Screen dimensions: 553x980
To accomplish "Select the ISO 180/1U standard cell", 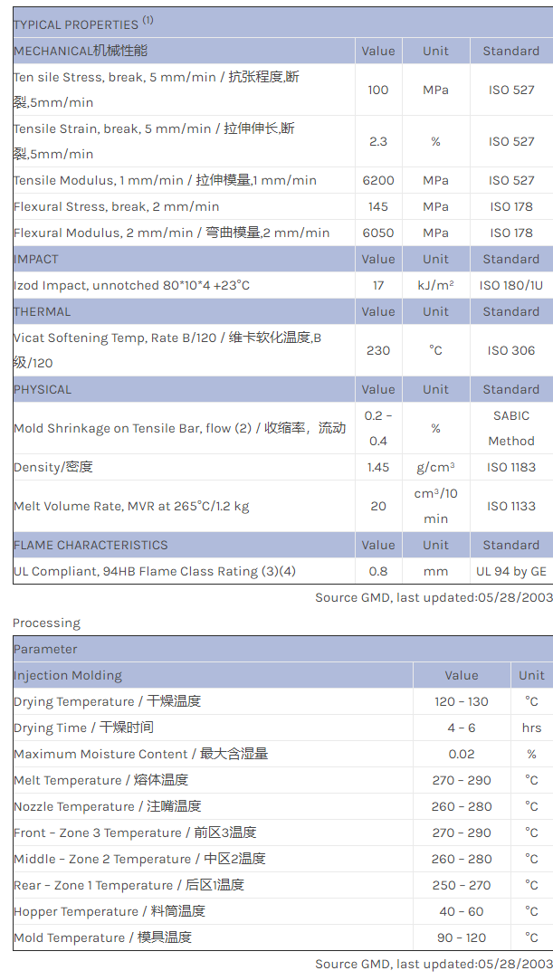I will pos(511,285).
